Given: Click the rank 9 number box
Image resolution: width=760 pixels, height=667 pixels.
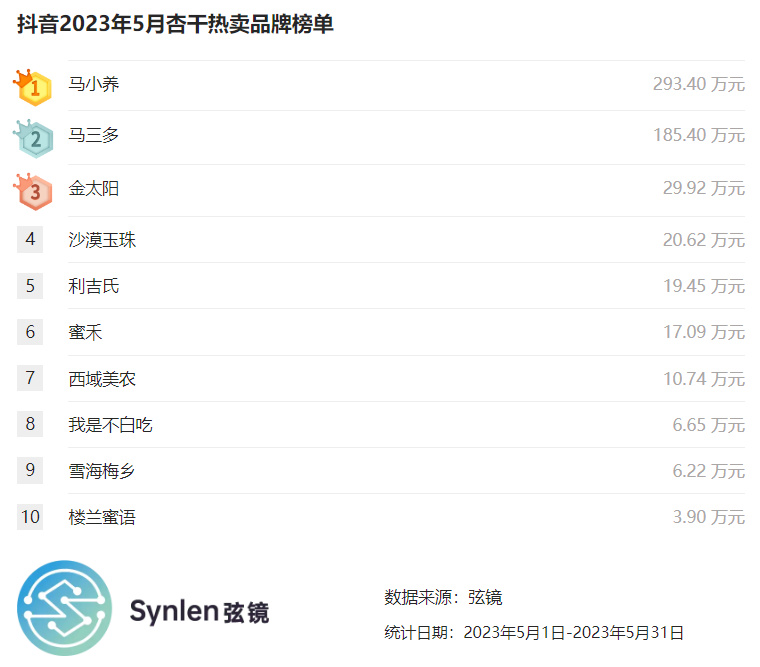Looking at the screenshot, I should [30, 470].
